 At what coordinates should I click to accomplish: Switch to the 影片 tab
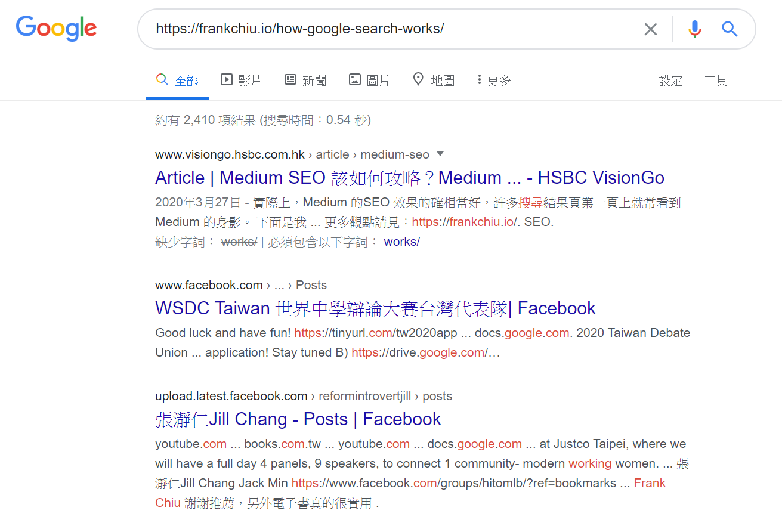[241, 81]
